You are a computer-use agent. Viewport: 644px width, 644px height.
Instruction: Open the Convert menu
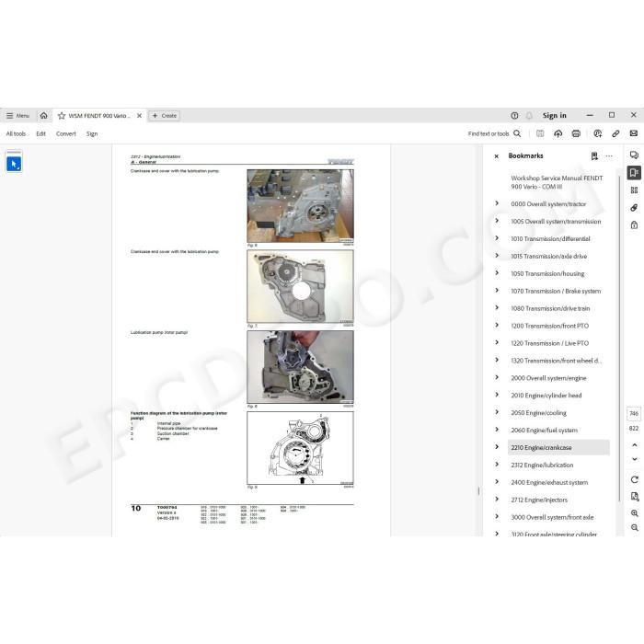(65, 134)
